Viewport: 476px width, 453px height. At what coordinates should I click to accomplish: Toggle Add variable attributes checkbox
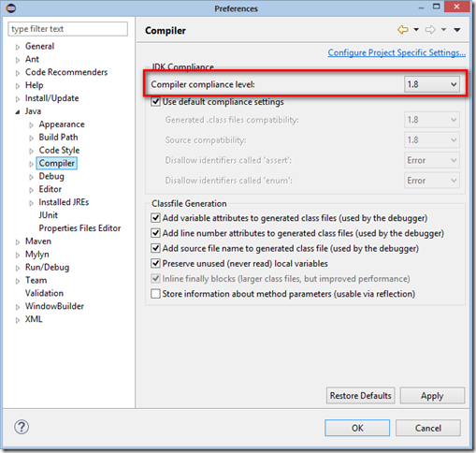pos(155,218)
